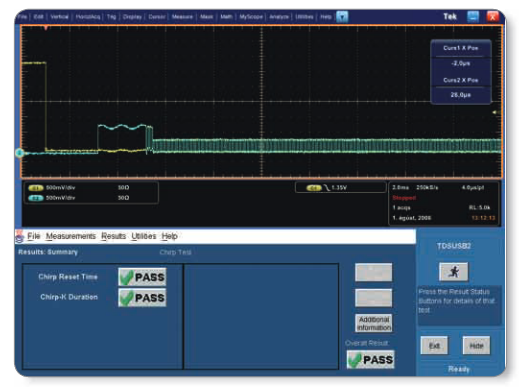Click the C1 trigger source badge
Viewport: 519px width, 387px height.
[x=314, y=188]
